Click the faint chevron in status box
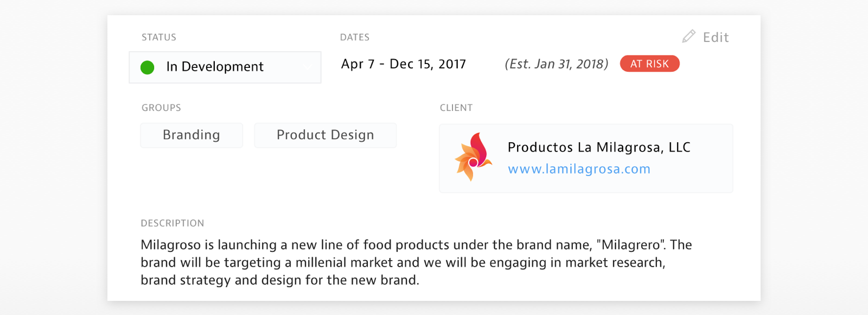 pos(307,67)
